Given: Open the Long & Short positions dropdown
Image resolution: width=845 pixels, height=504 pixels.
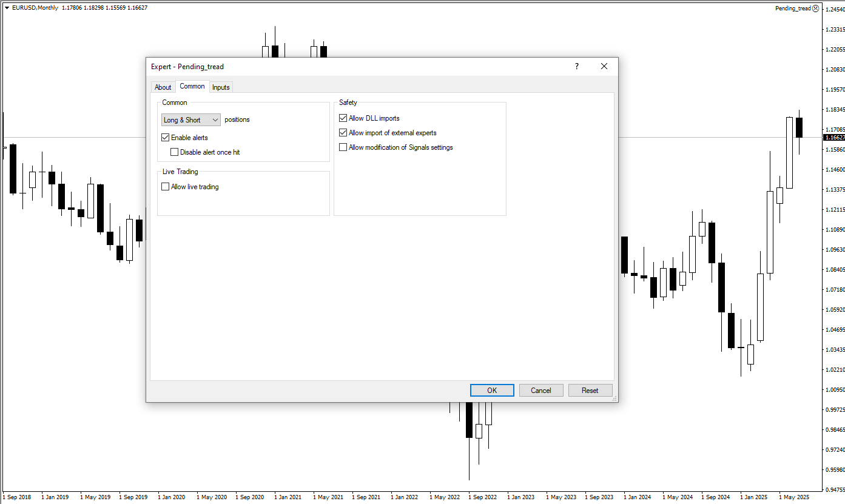Looking at the screenshot, I should [191, 120].
